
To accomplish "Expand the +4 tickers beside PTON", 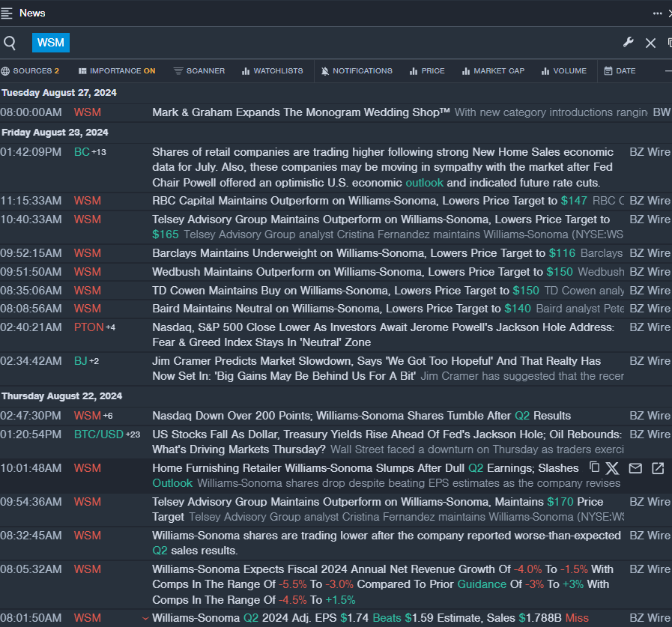I will point(111,327).
